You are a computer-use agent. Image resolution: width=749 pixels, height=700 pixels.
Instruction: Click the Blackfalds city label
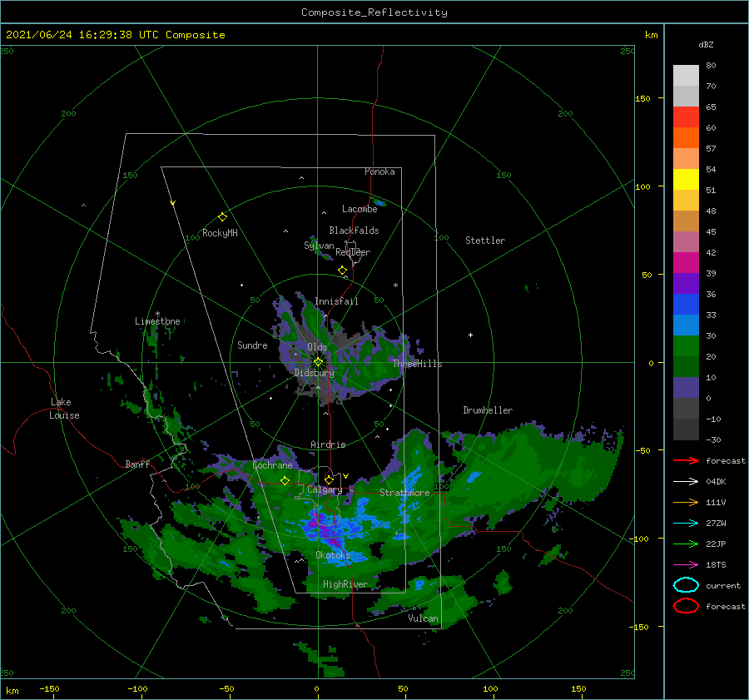[x=354, y=231]
